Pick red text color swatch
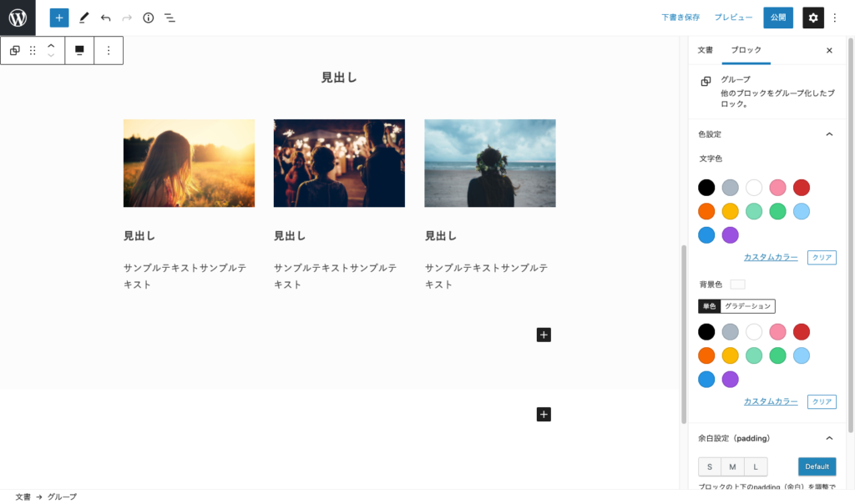Screen dimensions: 855x504 (801, 188)
